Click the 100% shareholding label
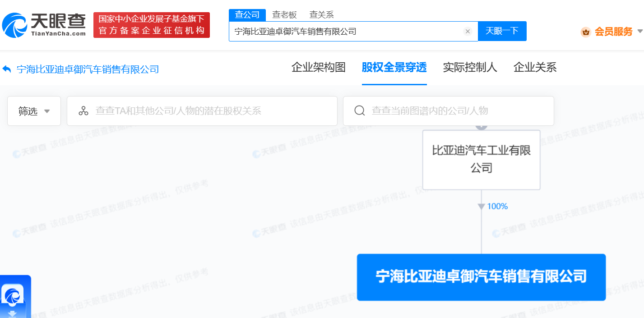Image resolution: width=644 pixels, height=318 pixels. [497, 207]
